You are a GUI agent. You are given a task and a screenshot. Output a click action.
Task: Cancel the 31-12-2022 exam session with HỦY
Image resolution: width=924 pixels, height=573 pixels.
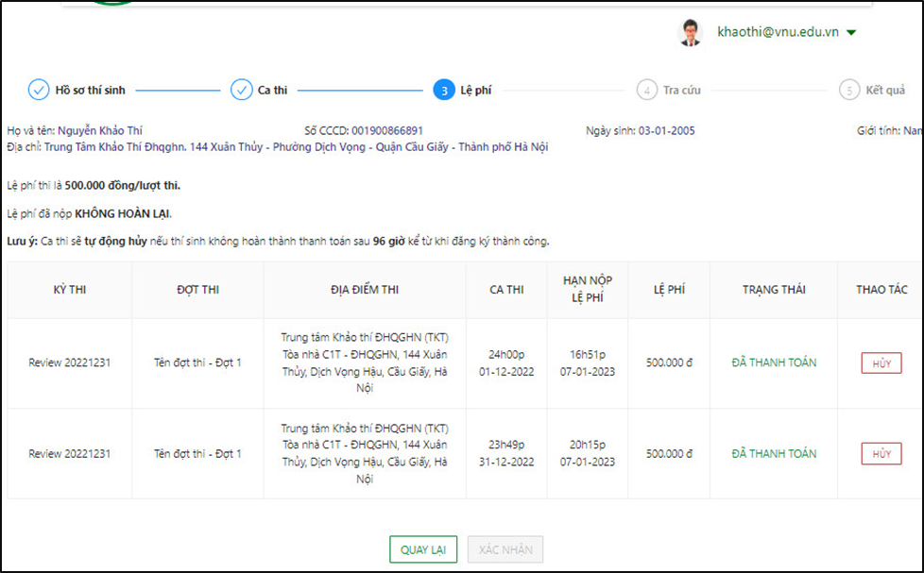tap(881, 454)
